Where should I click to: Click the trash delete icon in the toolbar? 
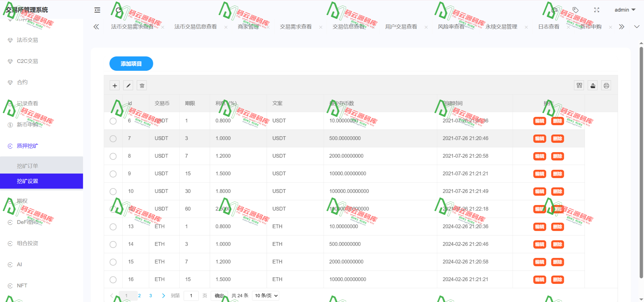142,85
